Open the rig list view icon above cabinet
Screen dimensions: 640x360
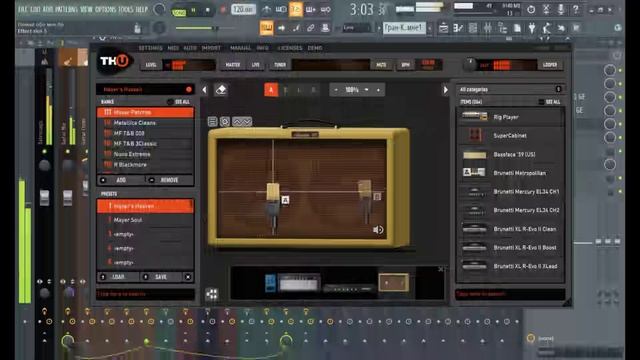[x=213, y=122]
